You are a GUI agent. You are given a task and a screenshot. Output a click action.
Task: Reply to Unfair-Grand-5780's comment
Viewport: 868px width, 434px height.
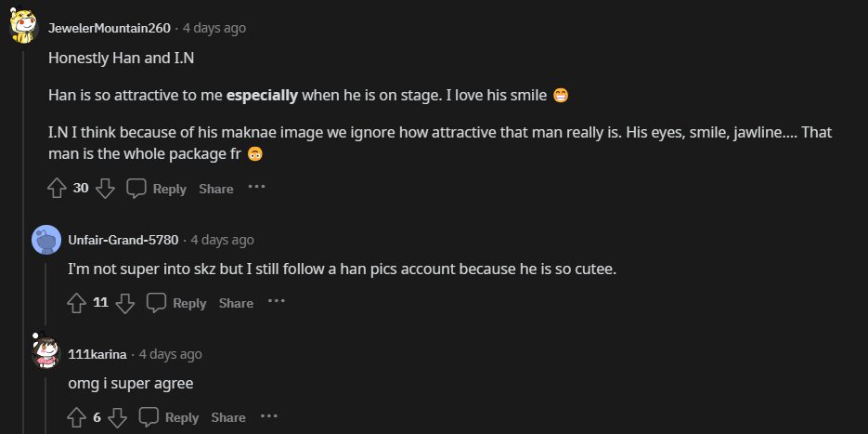(177, 303)
